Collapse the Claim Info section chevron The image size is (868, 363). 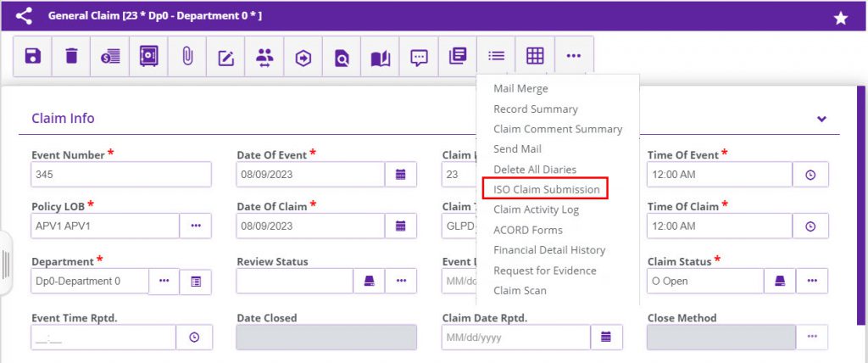821,119
